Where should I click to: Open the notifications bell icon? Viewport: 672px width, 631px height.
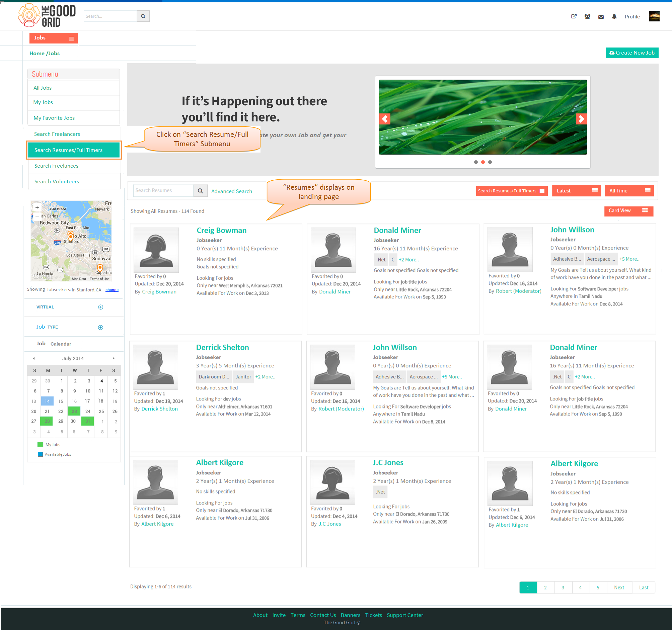click(614, 16)
